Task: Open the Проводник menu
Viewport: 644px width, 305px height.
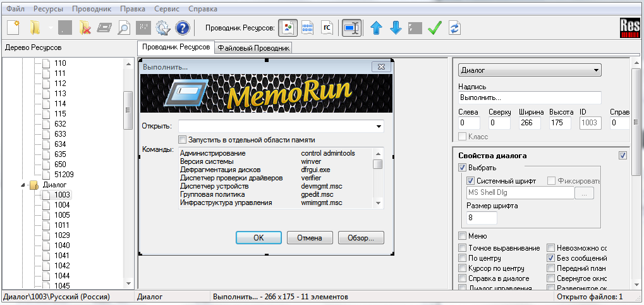Action: point(92,9)
